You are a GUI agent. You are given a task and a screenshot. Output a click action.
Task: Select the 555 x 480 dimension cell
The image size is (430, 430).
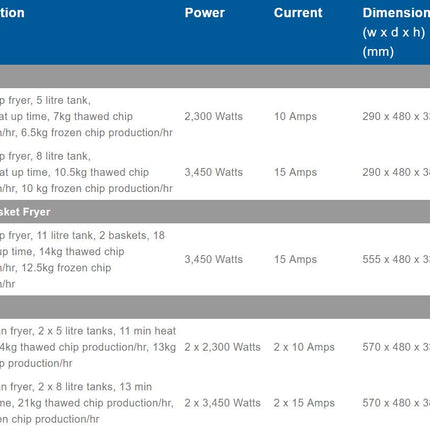[x=396, y=259]
